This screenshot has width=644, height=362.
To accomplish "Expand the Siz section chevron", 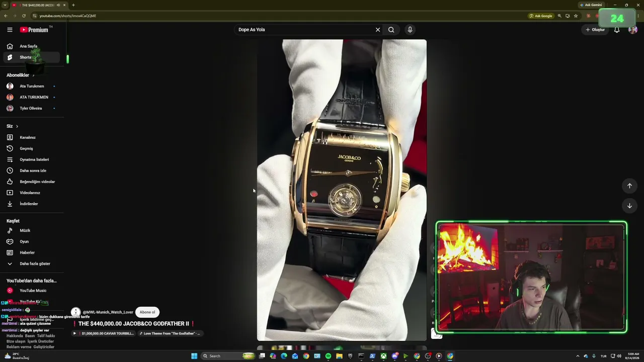I will point(17,126).
